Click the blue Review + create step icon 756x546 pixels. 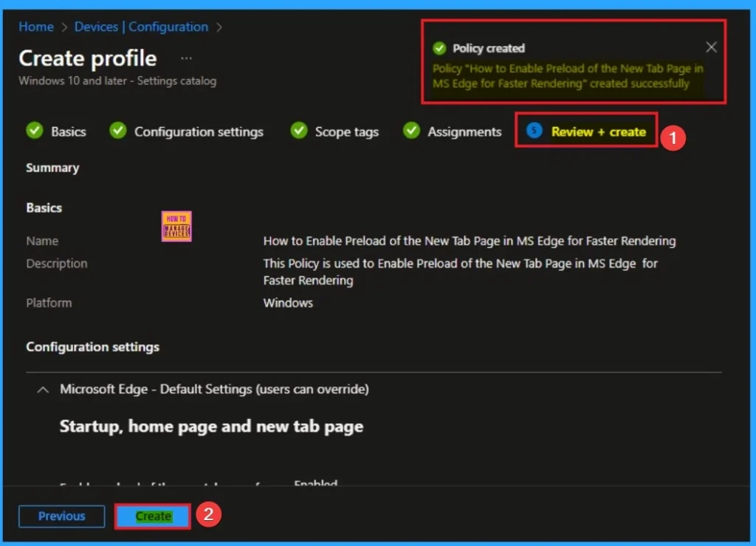[x=535, y=130]
